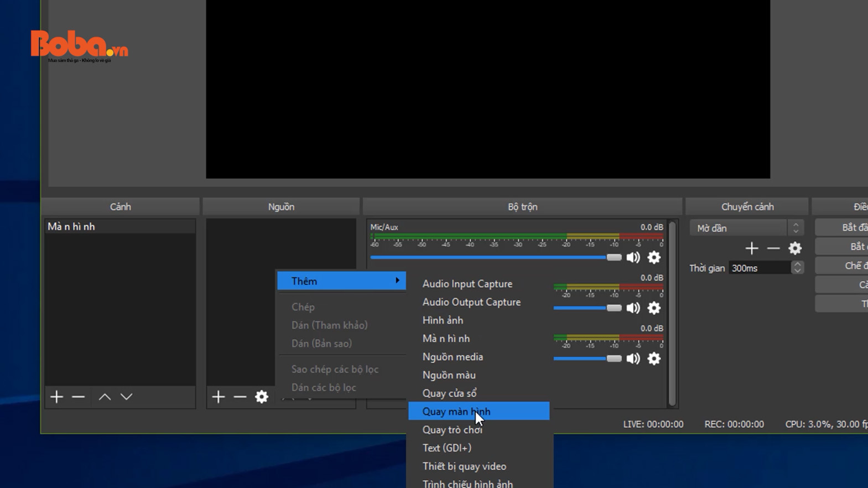
Task: Move scene down with the down arrow icon
Action: (126, 397)
